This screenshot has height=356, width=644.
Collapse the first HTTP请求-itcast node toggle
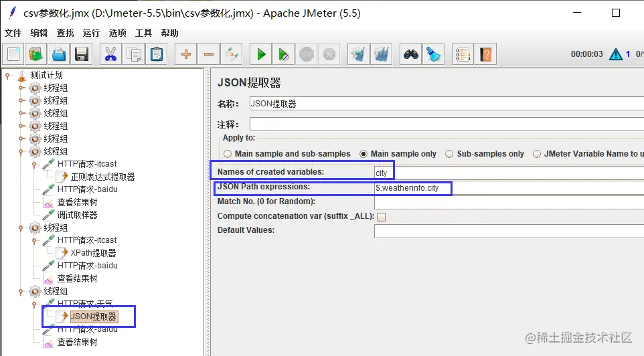[35, 164]
